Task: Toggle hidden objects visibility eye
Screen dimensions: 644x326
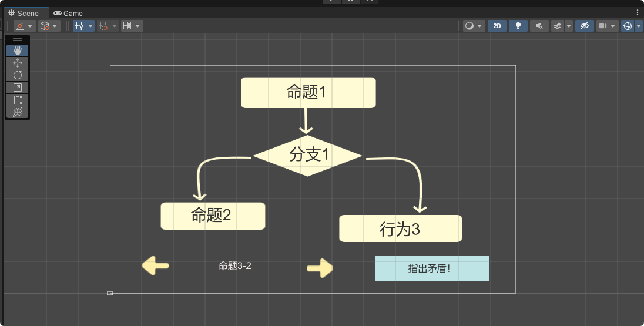Action: pyautogui.click(x=585, y=26)
